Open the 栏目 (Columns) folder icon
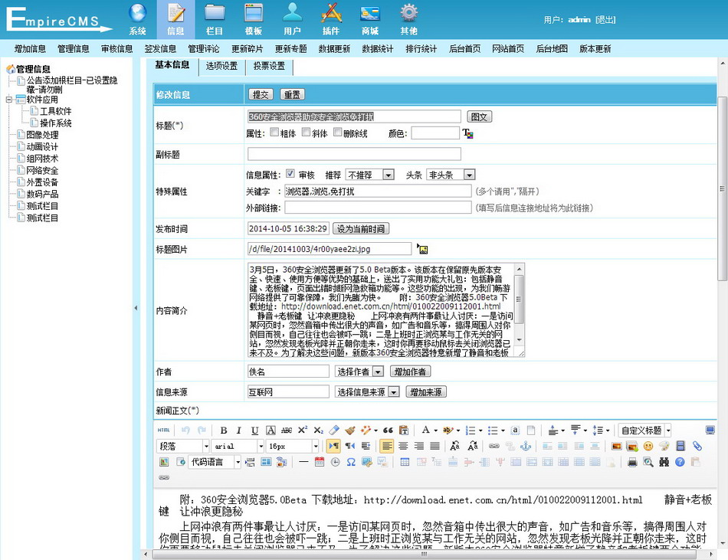 pyautogui.click(x=215, y=19)
